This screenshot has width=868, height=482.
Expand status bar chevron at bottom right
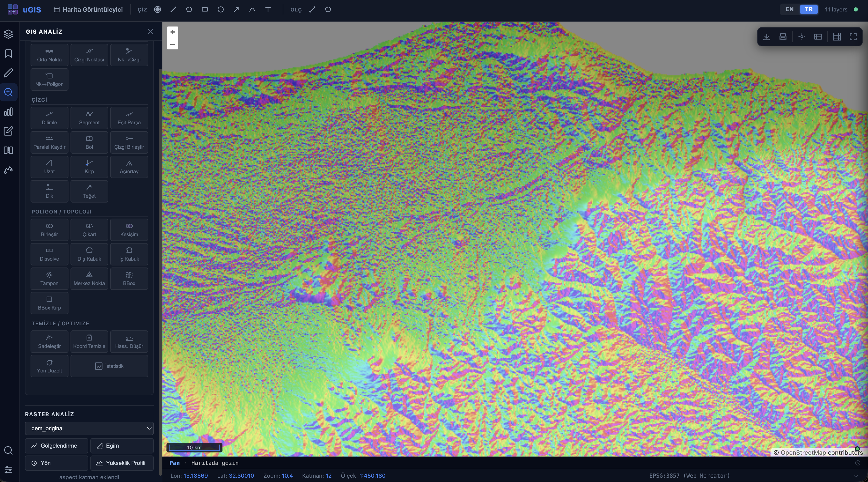(856, 476)
